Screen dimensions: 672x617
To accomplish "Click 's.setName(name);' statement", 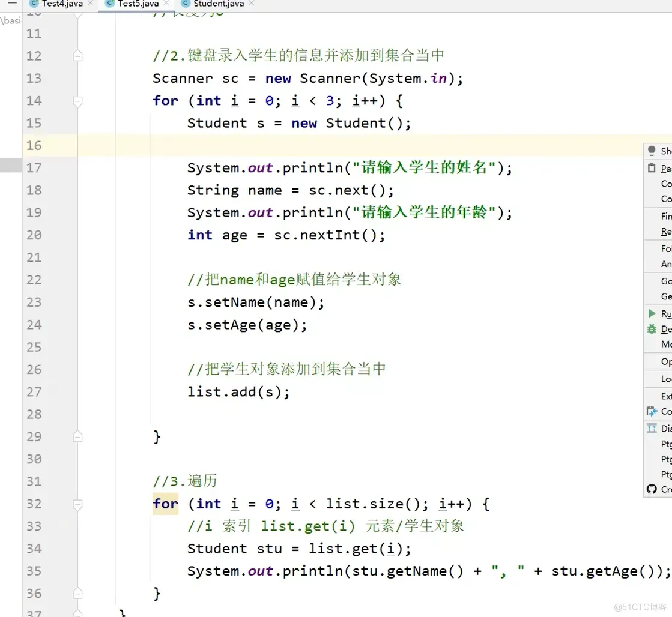I will click(256, 302).
